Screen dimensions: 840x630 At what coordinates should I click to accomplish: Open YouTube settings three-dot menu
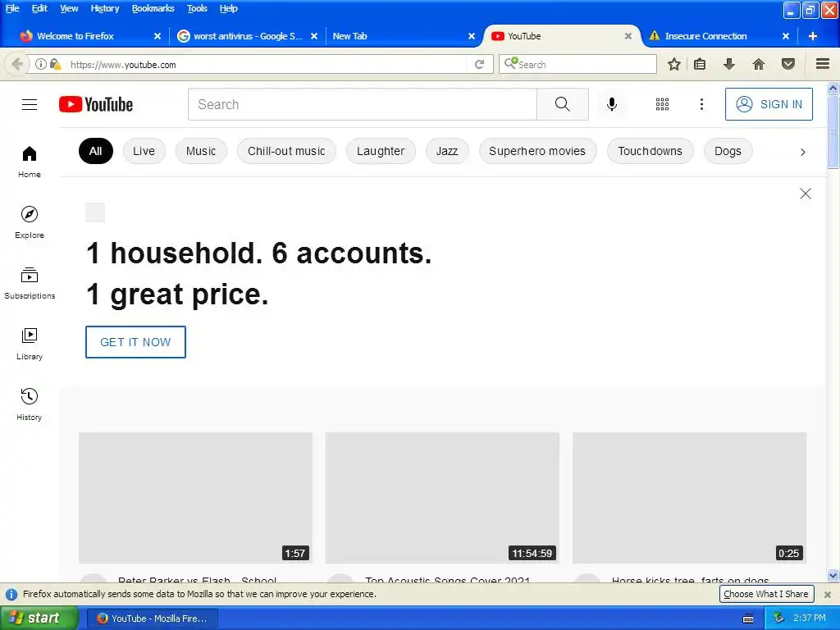(x=701, y=104)
